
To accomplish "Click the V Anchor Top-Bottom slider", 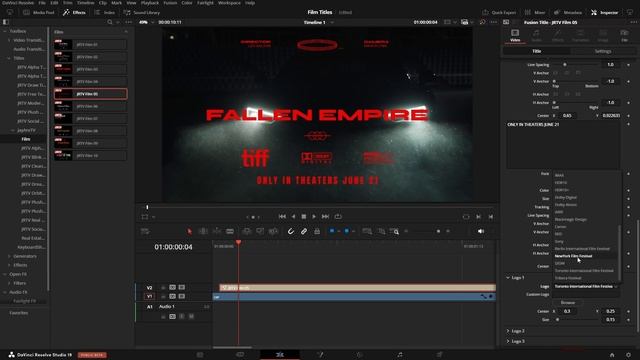I will click(576, 81).
